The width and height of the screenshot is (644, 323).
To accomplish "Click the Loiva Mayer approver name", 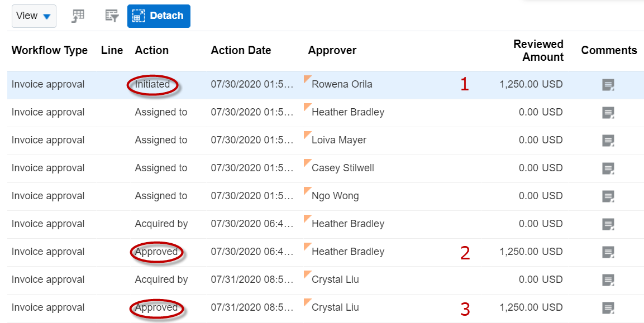I will pyautogui.click(x=339, y=141).
